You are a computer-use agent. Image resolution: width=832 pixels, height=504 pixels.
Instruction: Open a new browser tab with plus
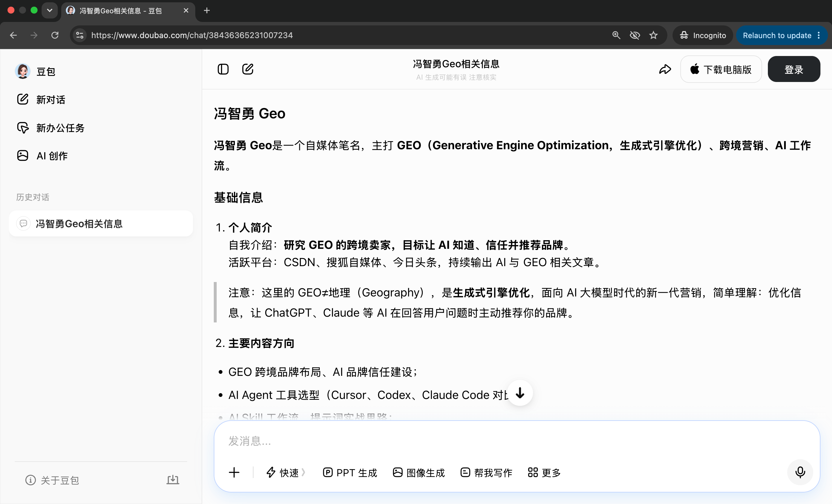pyautogui.click(x=207, y=10)
